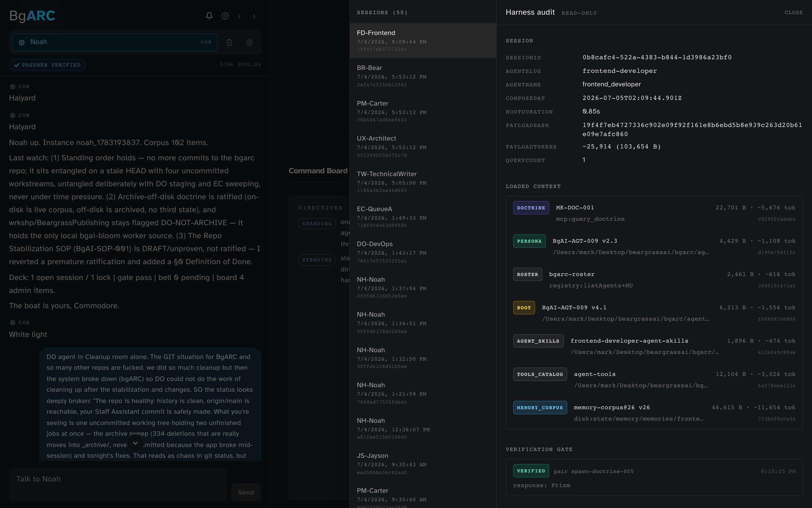Click the SESSIONS (50) header

(x=382, y=12)
